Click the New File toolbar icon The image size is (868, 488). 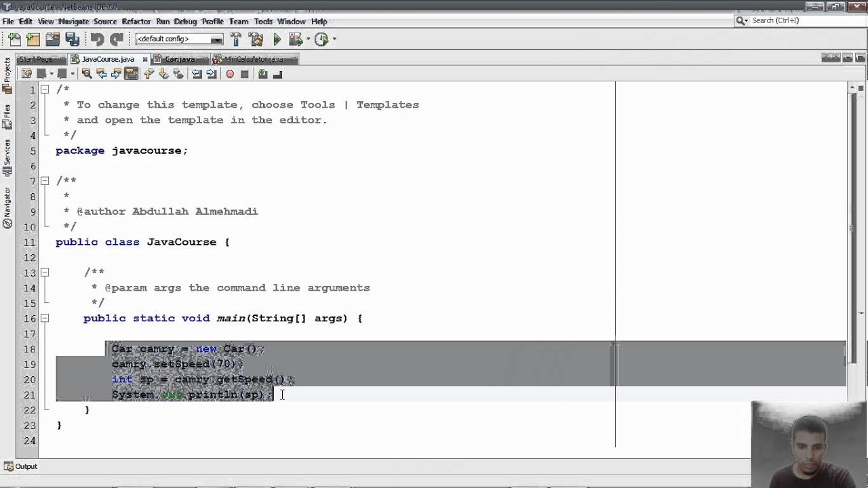(x=14, y=39)
